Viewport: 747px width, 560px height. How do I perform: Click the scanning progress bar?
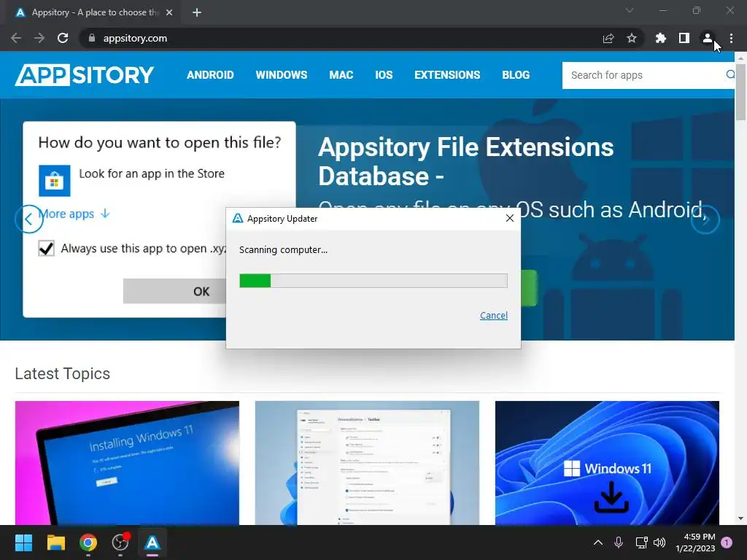click(373, 281)
